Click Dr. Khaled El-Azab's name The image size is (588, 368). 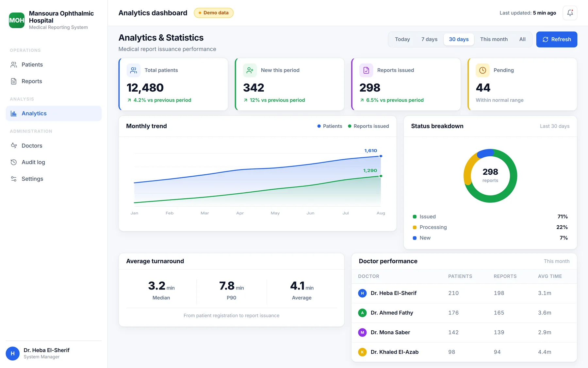click(395, 352)
